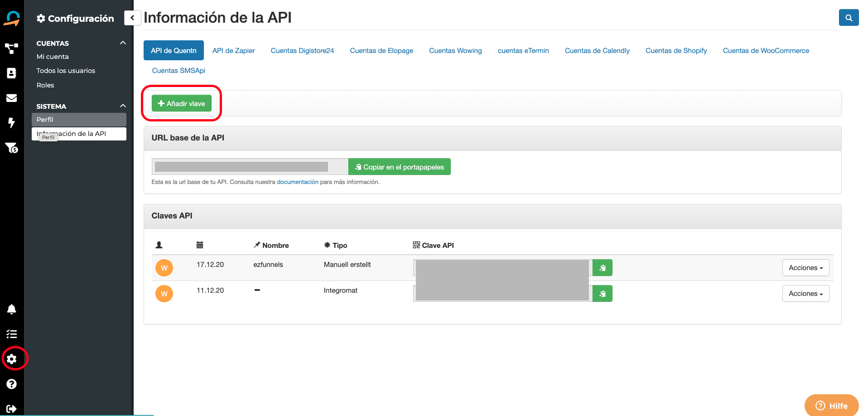Click the date 17.12.20
This screenshot has width=868, height=416.
(x=210, y=265)
